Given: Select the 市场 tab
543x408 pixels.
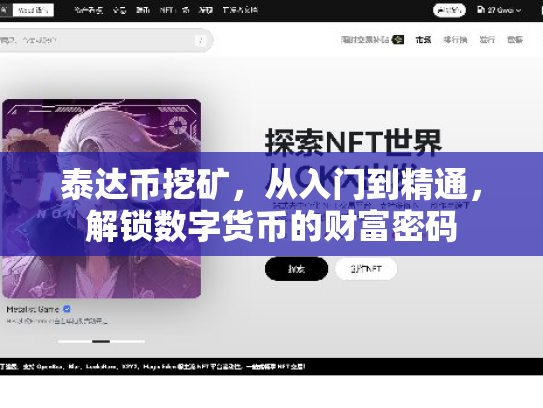Looking at the screenshot, I should coord(423,40).
